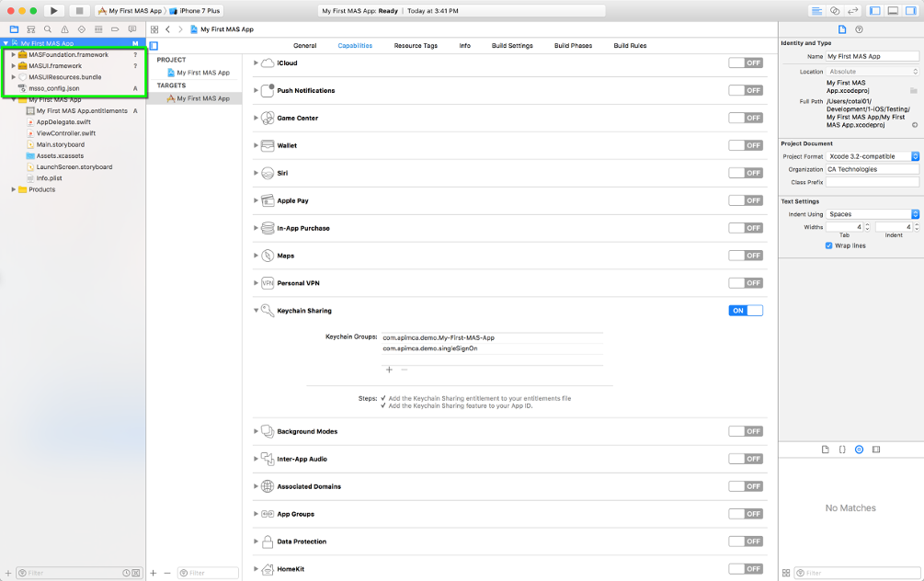Show the File inspector
The width and height of the screenshot is (924, 581).
tap(842, 29)
